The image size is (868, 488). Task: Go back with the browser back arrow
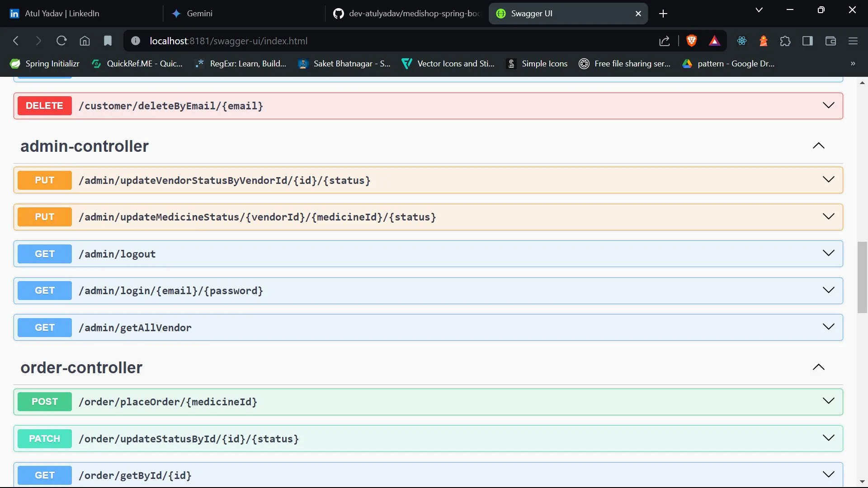pyautogui.click(x=16, y=41)
